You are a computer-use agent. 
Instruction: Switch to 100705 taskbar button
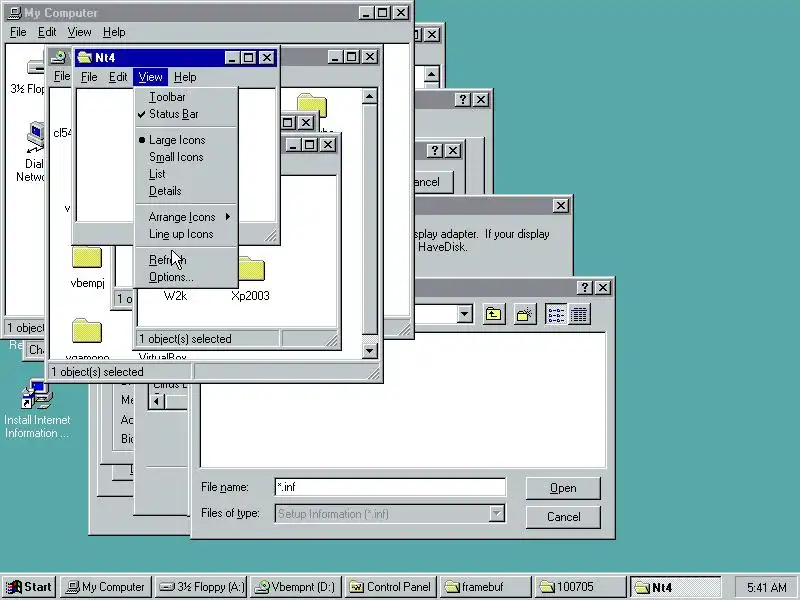point(581,587)
